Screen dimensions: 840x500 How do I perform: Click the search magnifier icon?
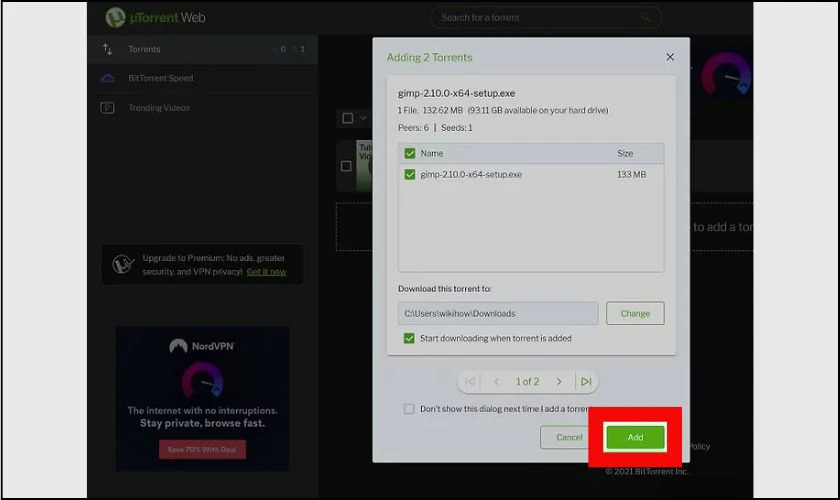tap(646, 18)
